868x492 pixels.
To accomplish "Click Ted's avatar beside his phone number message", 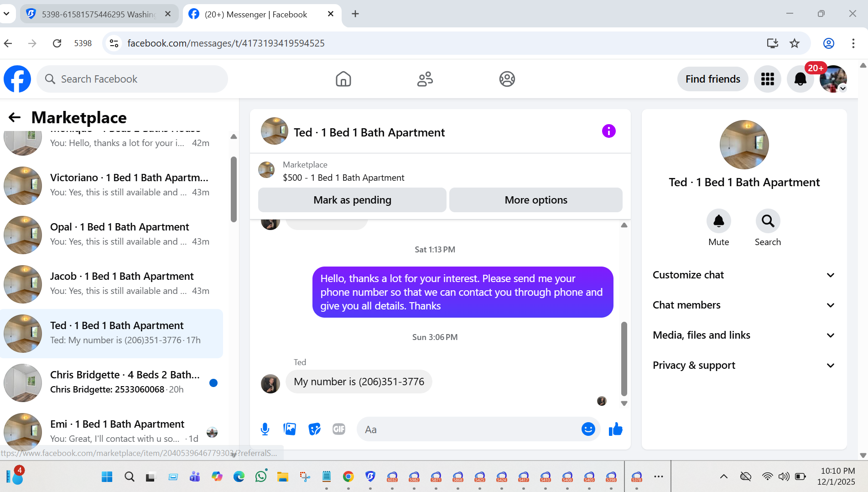I will pyautogui.click(x=270, y=383).
